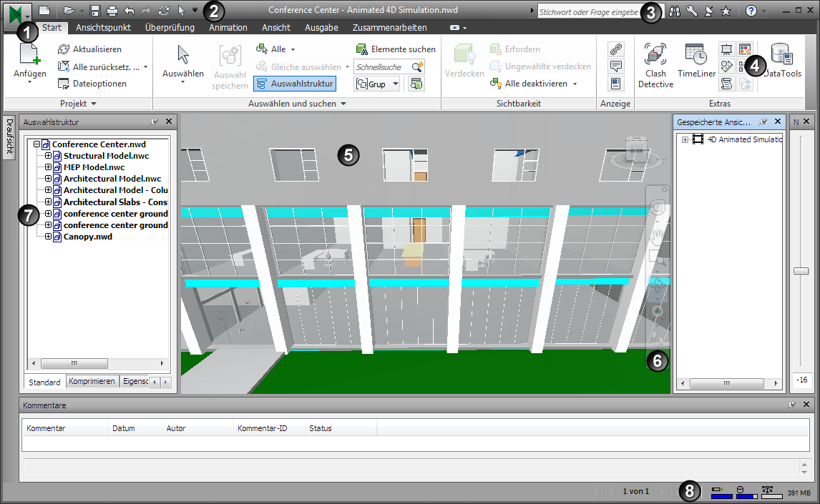Viewport: 820px width, 504px height.
Task: Open the quick access toolbar customize dropdown
Action: click(195, 11)
